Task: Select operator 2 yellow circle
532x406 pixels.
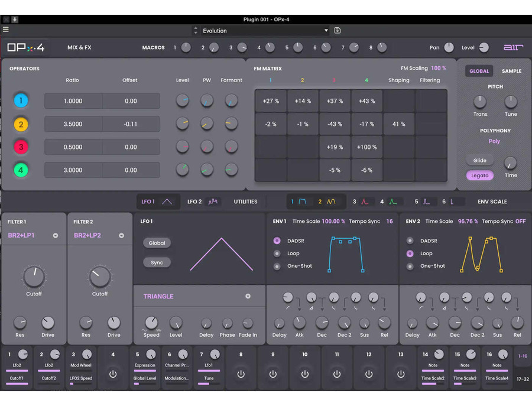Action: [x=21, y=124]
